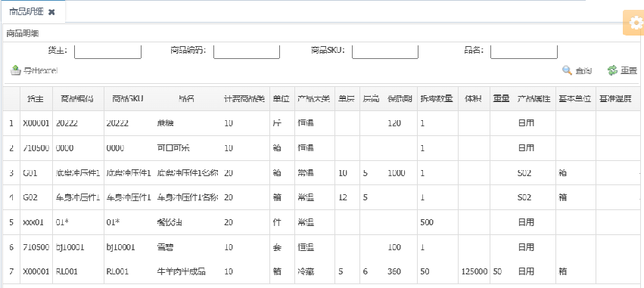Select row number 2 in the grid
The height and width of the screenshot is (288, 644).
(x=11, y=148)
